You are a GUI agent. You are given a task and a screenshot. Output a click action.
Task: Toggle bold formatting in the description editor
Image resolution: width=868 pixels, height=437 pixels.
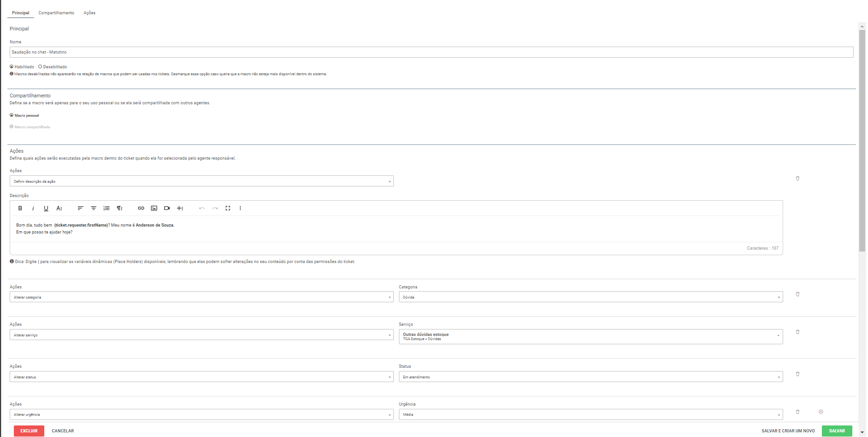coord(20,208)
